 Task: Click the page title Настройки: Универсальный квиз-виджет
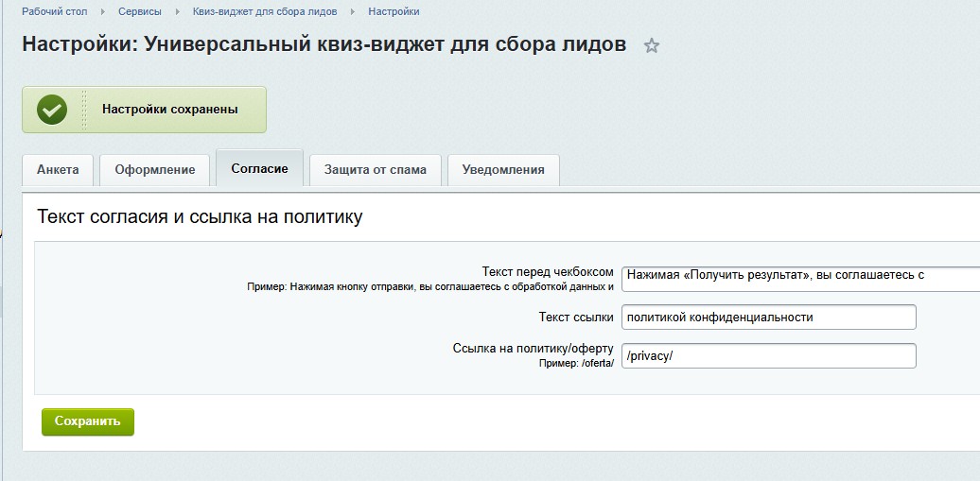click(324, 45)
